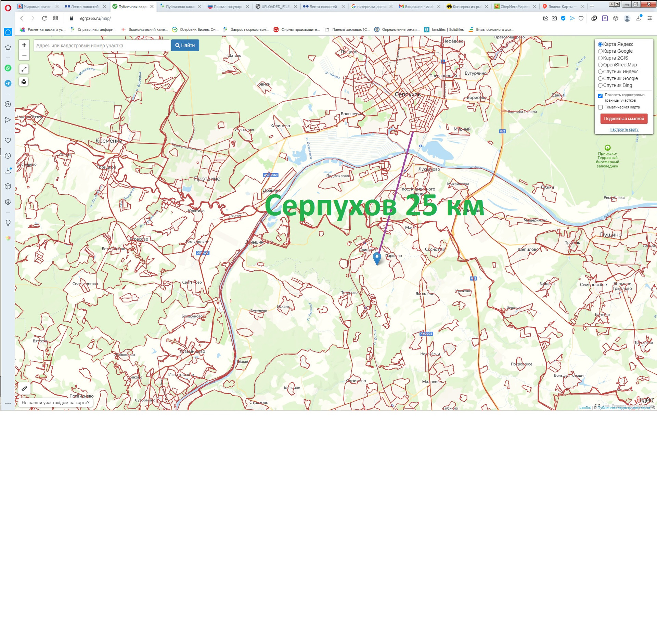Enable the Тематическая карта checkbox
Screen dimensions: 657x644
(600, 107)
